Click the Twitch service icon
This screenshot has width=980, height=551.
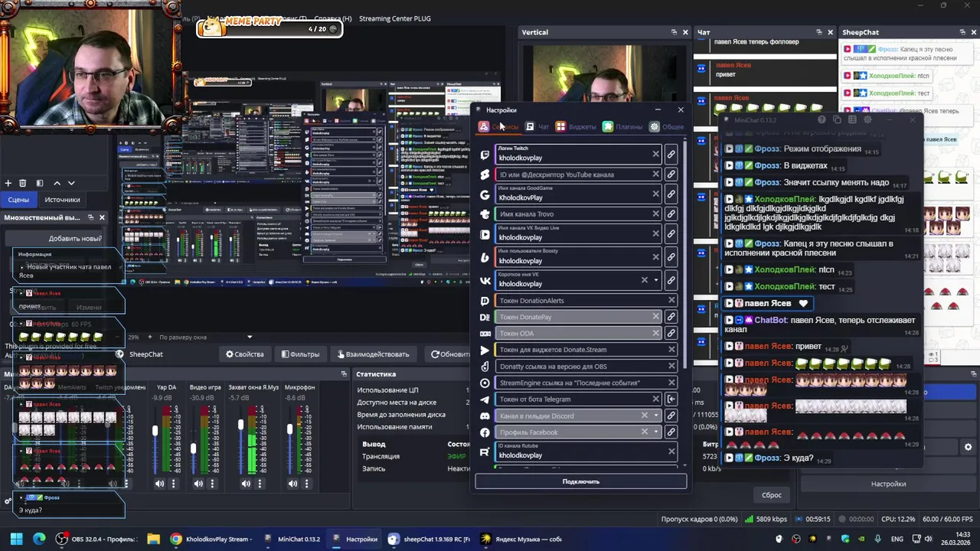(485, 155)
